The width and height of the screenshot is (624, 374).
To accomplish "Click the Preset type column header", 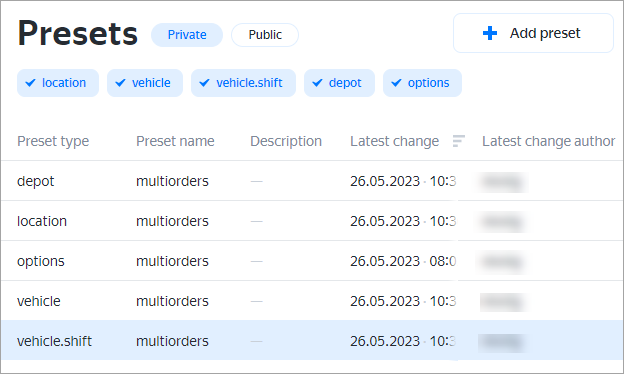I will [53, 141].
